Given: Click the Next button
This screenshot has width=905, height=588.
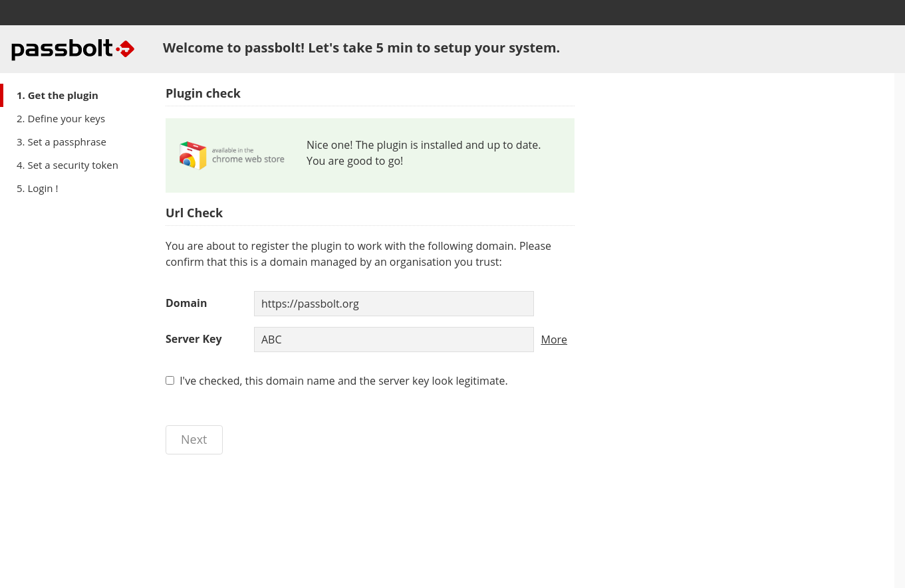Looking at the screenshot, I should tap(194, 440).
